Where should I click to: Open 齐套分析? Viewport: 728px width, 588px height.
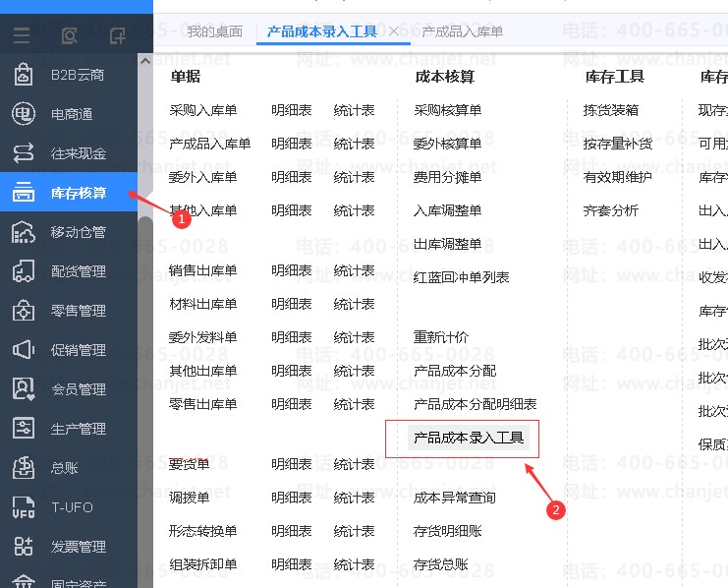click(x=610, y=210)
